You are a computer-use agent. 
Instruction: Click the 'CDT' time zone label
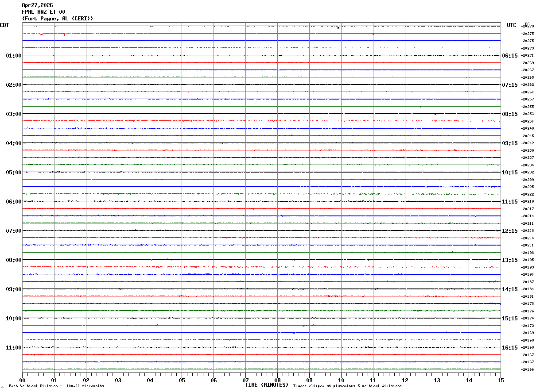click(4, 25)
